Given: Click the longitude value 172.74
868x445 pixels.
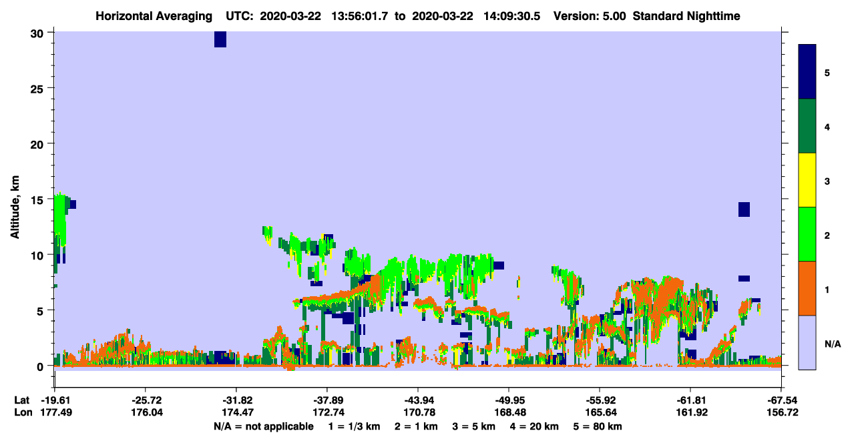Looking at the screenshot, I should pyautogui.click(x=327, y=412).
